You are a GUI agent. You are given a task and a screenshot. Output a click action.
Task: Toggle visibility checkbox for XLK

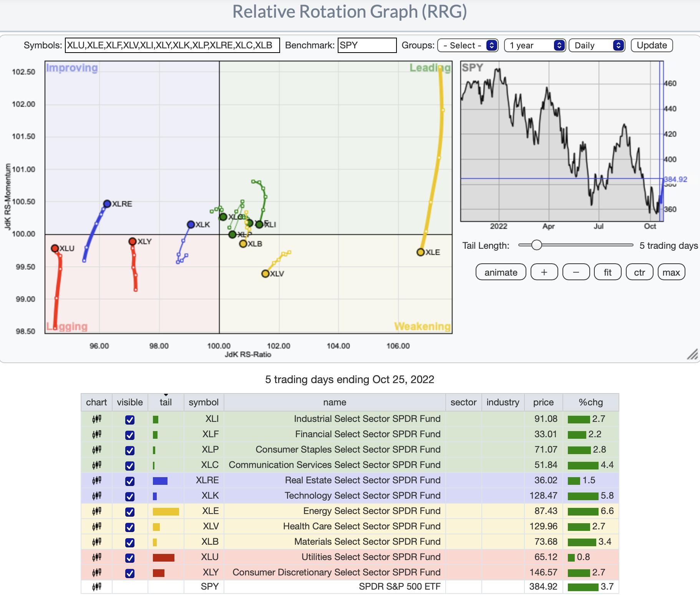click(x=130, y=496)
